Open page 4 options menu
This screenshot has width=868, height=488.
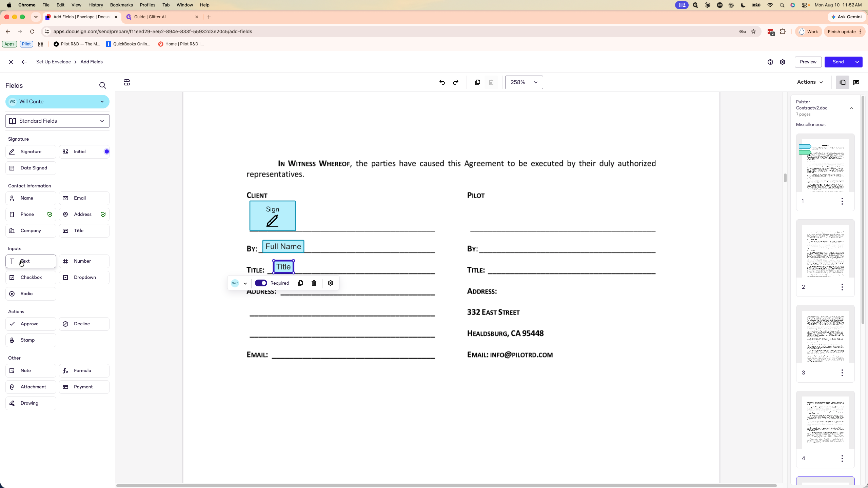coord(842,459)
